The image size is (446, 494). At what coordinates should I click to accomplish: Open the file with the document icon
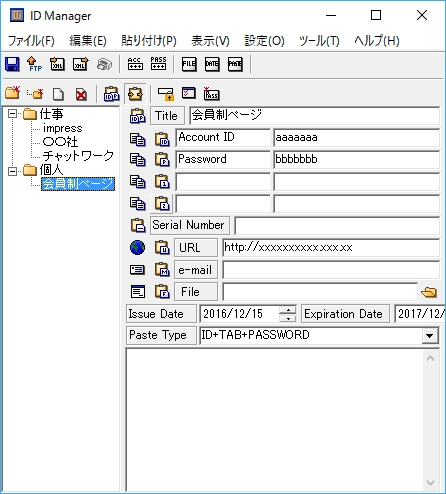click(x=137, y=292)
